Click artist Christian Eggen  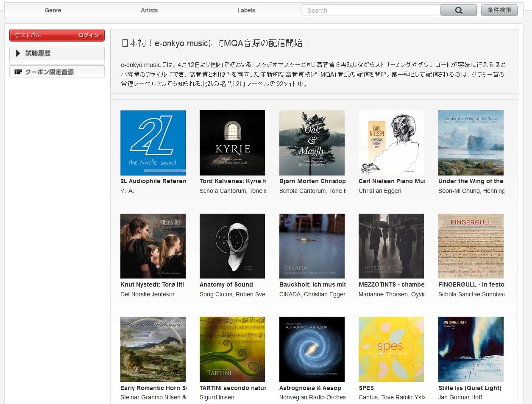pyautogui.click(x=380, y=191)
